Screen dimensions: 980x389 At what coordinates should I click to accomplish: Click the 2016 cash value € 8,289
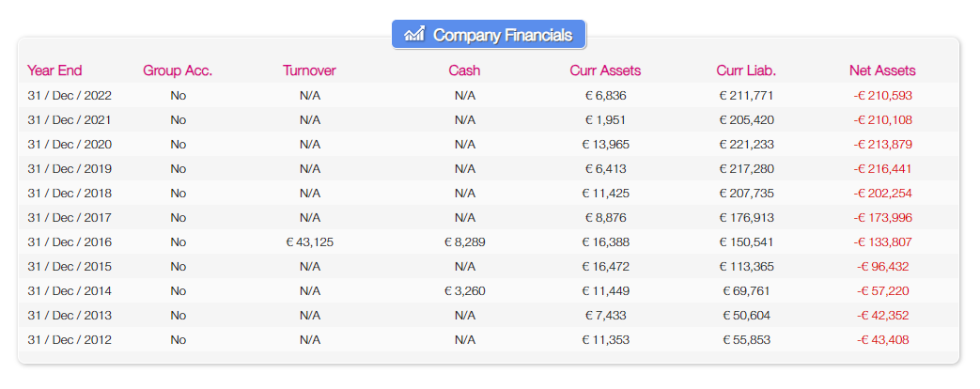[x=464, y=242]
